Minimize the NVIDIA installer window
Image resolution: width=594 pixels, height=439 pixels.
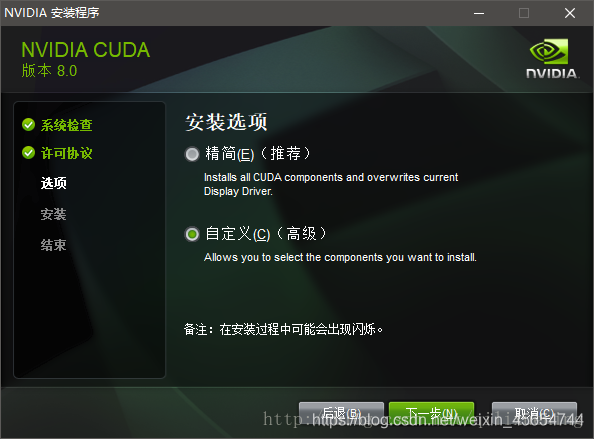click(x=479, y=13)
